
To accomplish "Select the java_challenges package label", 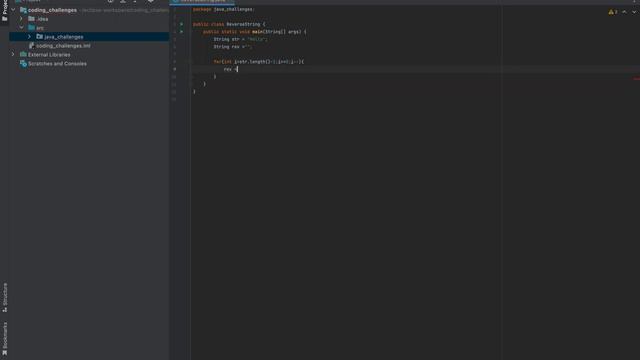I will (64, 37).
